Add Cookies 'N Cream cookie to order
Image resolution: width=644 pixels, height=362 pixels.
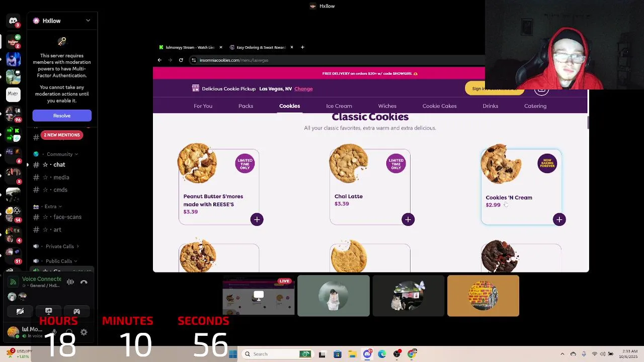559,219
